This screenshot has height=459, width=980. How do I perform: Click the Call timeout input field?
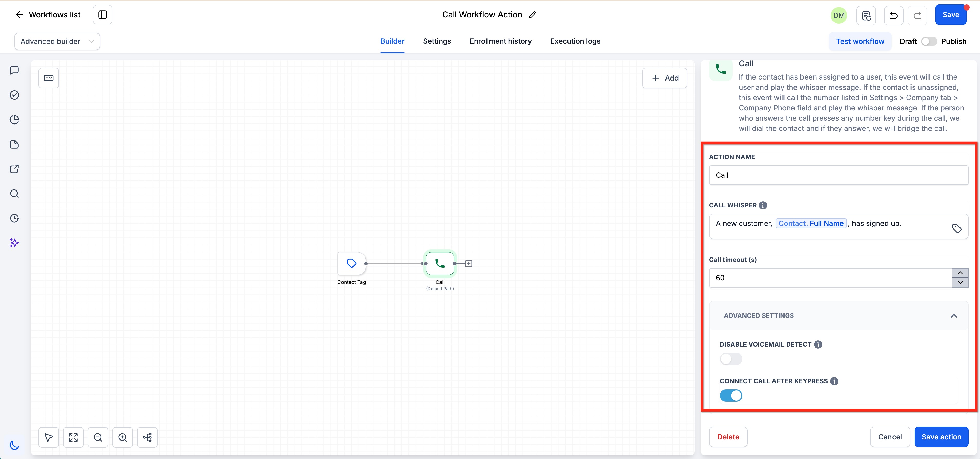pos(830,278)
